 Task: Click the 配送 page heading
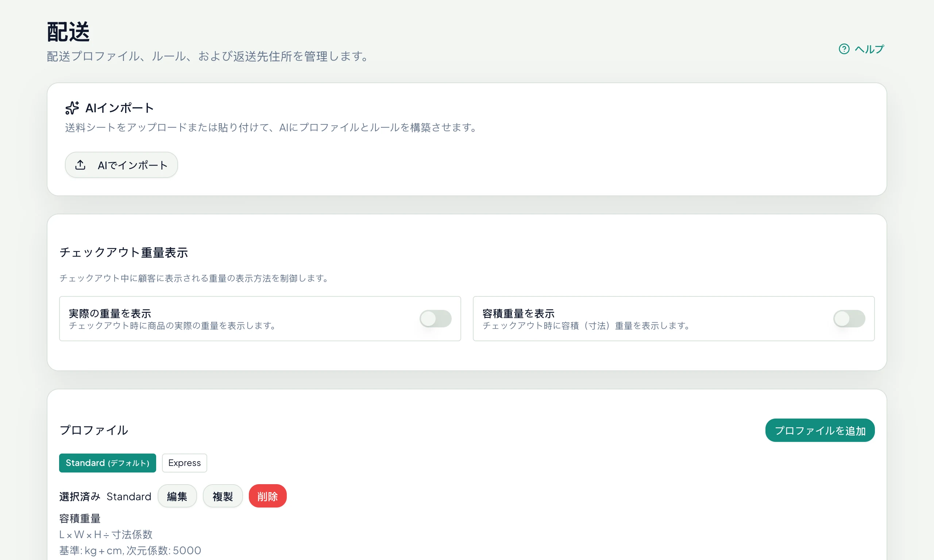tap(68, 32)
